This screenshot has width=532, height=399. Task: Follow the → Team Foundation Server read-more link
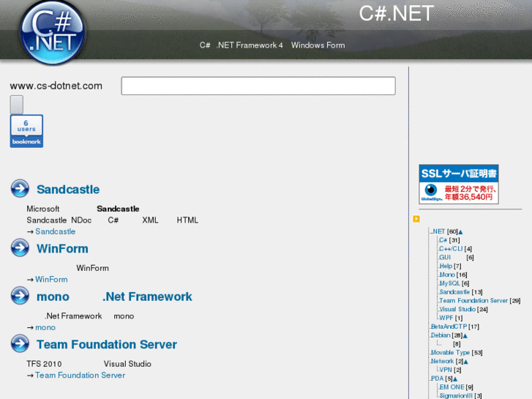(80, 376)
